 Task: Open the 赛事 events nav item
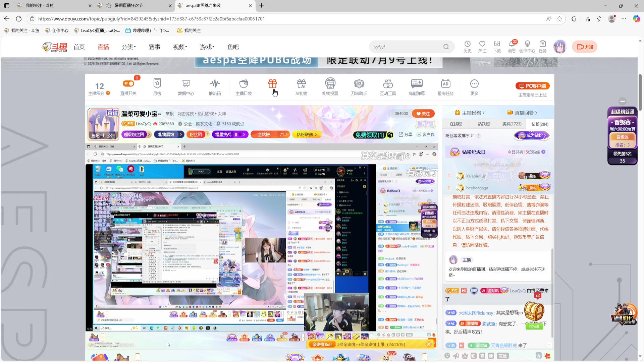(x=155, y=47)
